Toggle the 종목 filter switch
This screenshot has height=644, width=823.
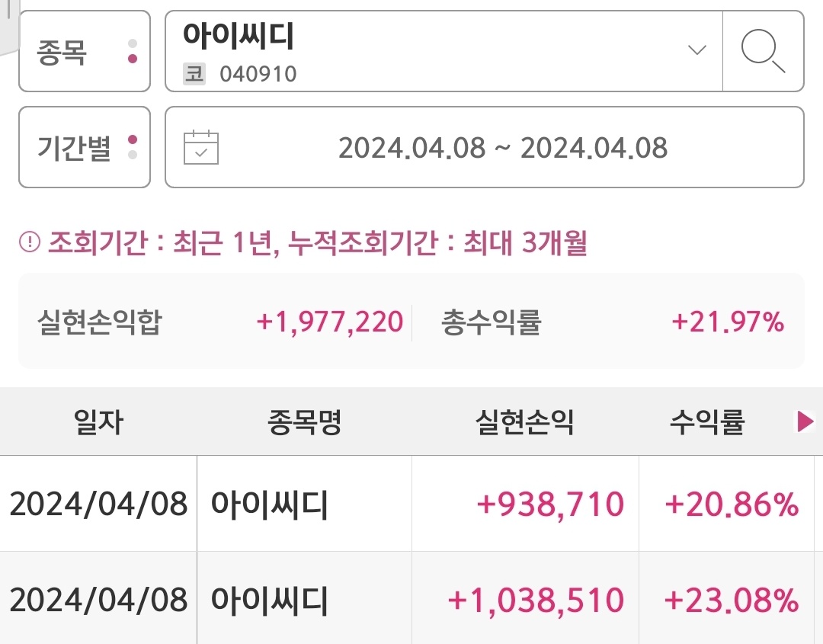[85, 51]
